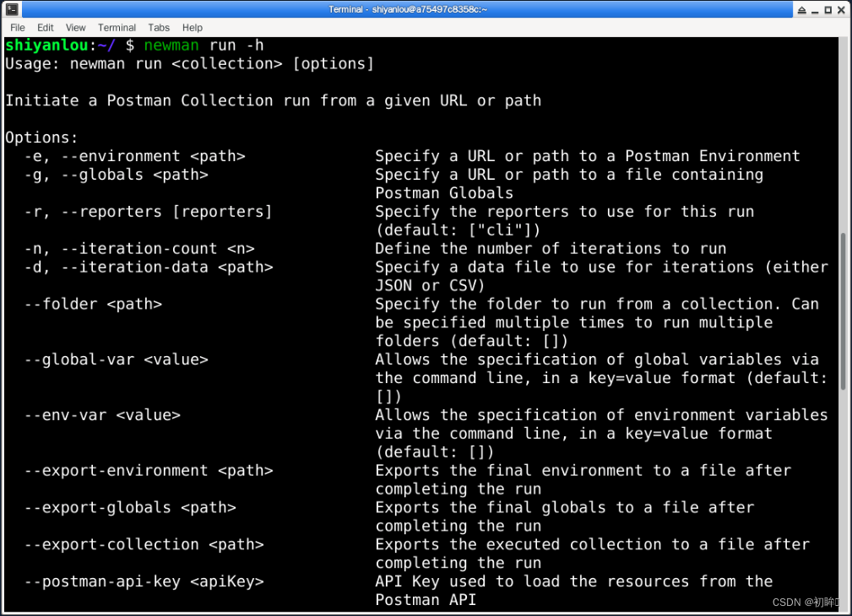The image size is (852, 616).
Task: Click the '--postman-api-key <apiKey>' option
Action: pos(144,581)
